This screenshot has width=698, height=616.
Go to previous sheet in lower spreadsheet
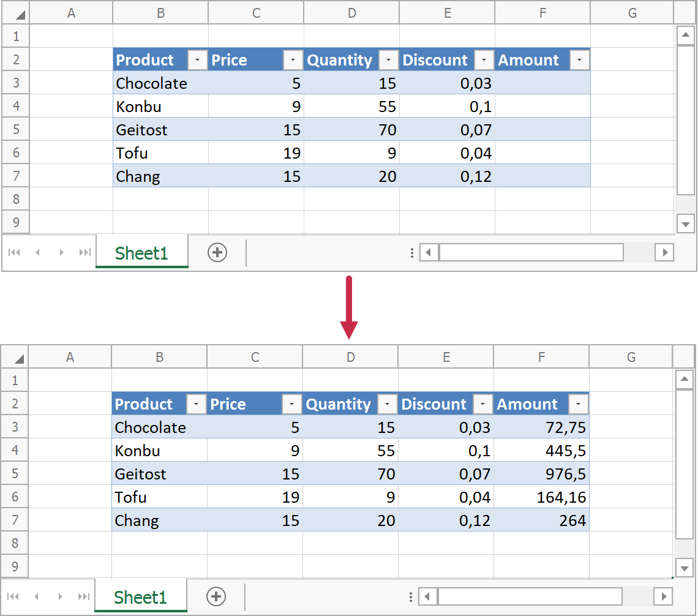37,596
